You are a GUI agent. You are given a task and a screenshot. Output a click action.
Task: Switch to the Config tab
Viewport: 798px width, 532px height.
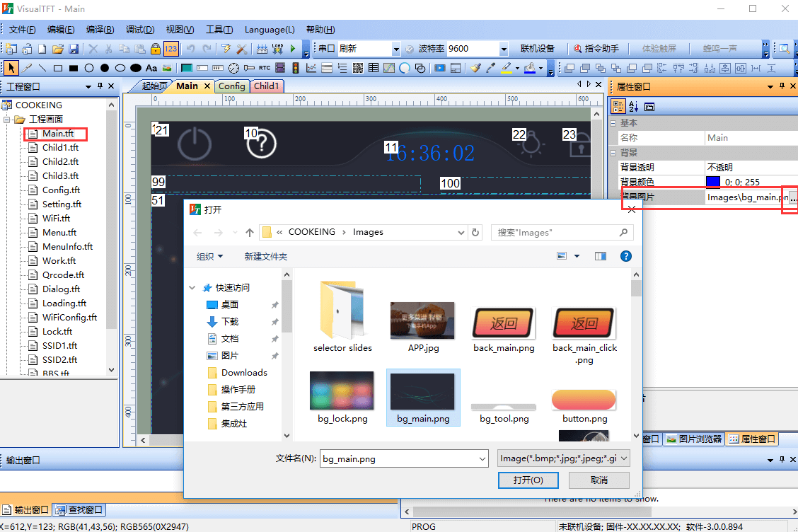click(x=231, y=86)
